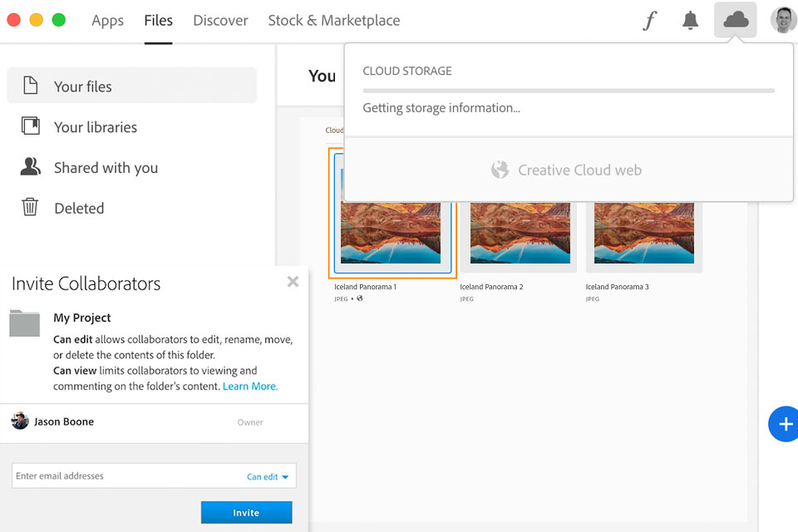Screen dimensions: 798x532
Task: Open Your libraries in the sidebar
Action: pos(95,126)
